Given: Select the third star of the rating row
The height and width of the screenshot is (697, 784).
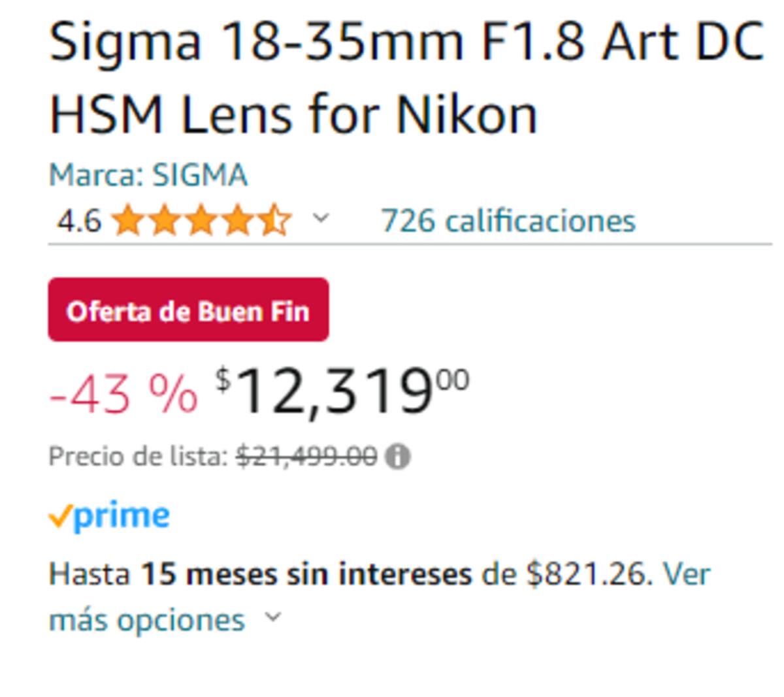Looking at the screenshot, I should [201, 221].
